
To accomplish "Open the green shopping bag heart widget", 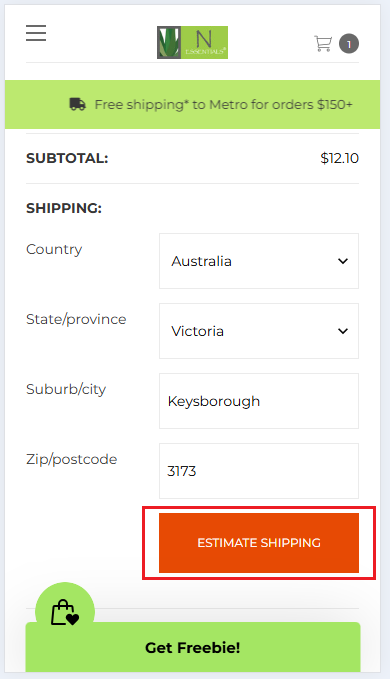I will coord(65,612).
